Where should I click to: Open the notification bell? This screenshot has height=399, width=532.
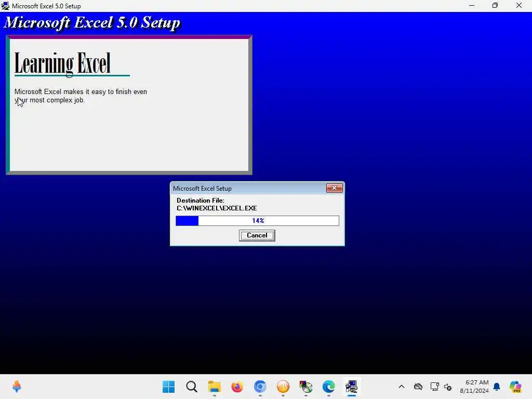pyautogui.click(x=497, y=387)
